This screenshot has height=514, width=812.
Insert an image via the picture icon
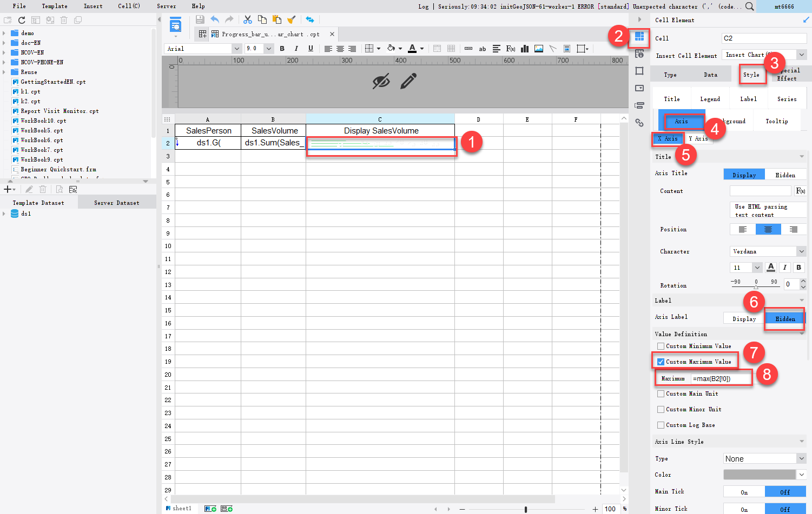[539, 49]
